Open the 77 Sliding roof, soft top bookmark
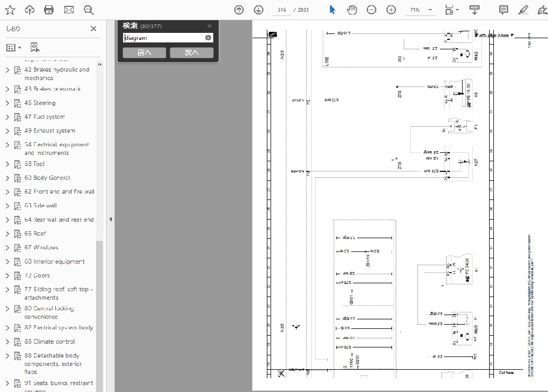Image resolution: width=548 pixels, height=392 pixels. point(59,293)
